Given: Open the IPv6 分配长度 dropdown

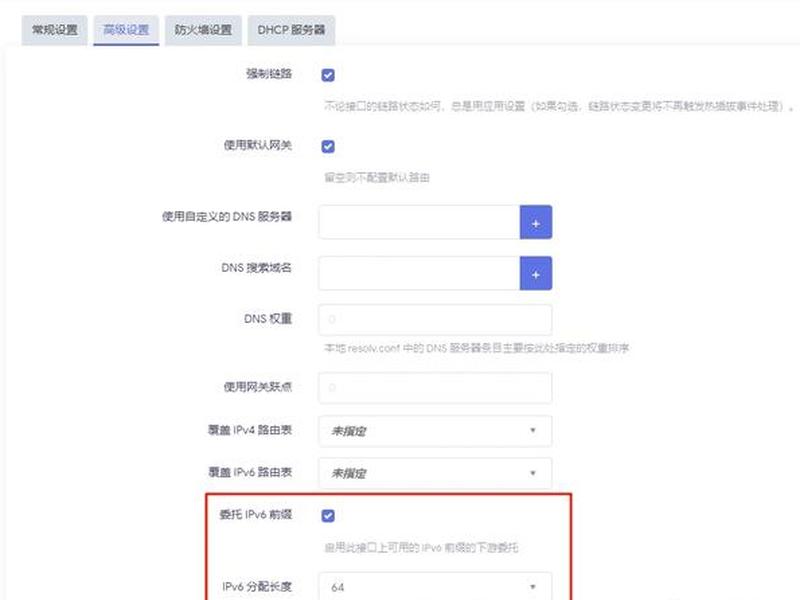Looking at the screenshot, I should click(x=435, y=587).
